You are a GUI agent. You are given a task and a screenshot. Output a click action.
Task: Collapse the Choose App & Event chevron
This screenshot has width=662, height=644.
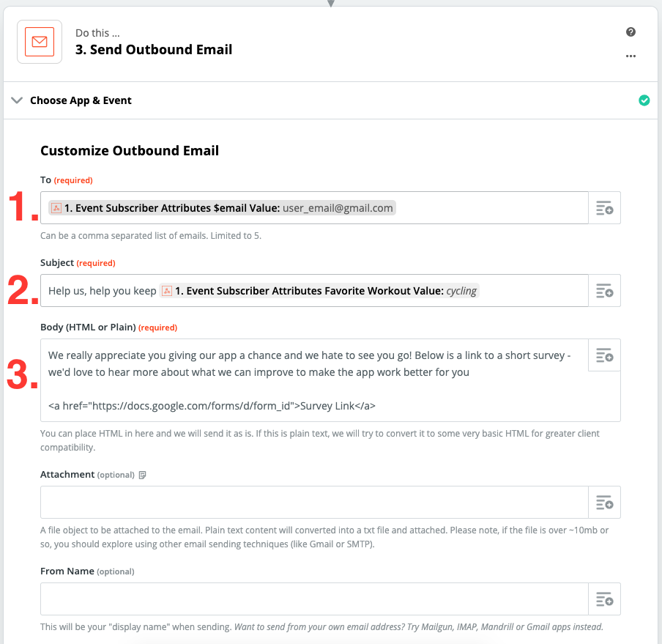[x=16, y=100]
